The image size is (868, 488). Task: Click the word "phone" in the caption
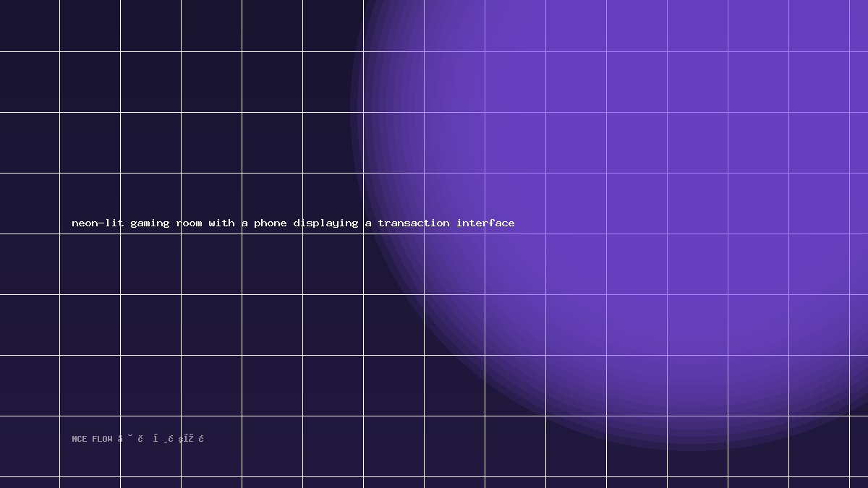pos(270,223)
